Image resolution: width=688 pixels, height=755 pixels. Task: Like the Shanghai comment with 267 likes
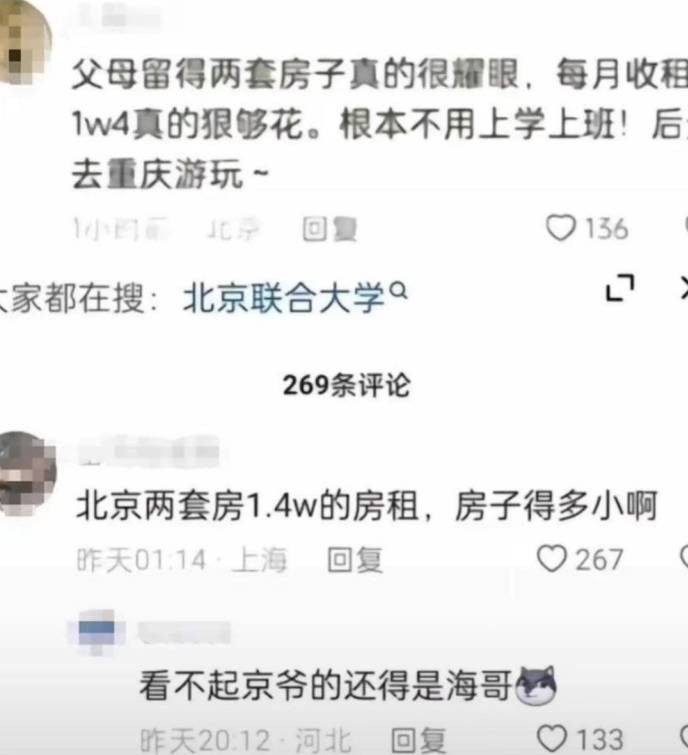point(552,559)
